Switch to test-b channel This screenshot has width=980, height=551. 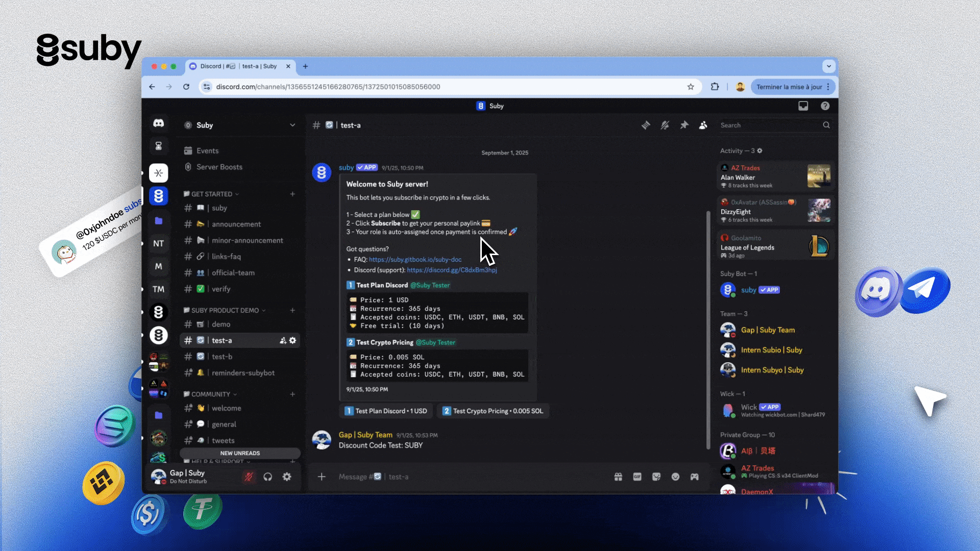click(x=222, y=357)
